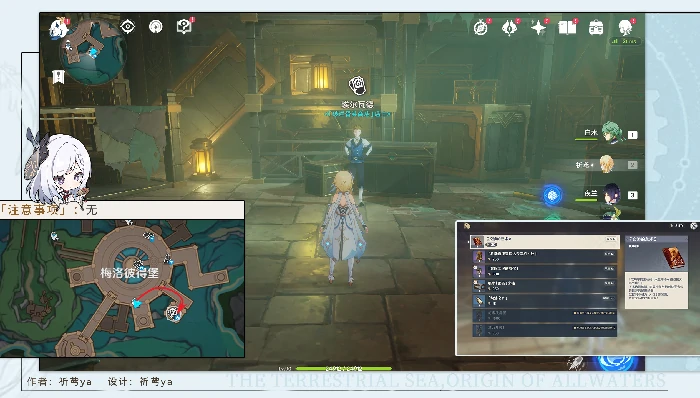Open the Adventurer Handbook book icon
Viewport: 700px width, 398px height.
point(567,28)
